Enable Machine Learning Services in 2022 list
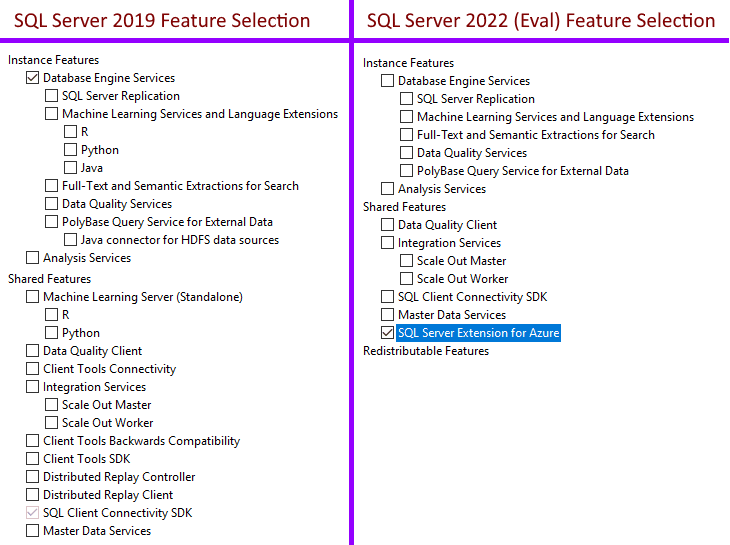Viewport: 730px width, 545px height. (x=406, y=117)
